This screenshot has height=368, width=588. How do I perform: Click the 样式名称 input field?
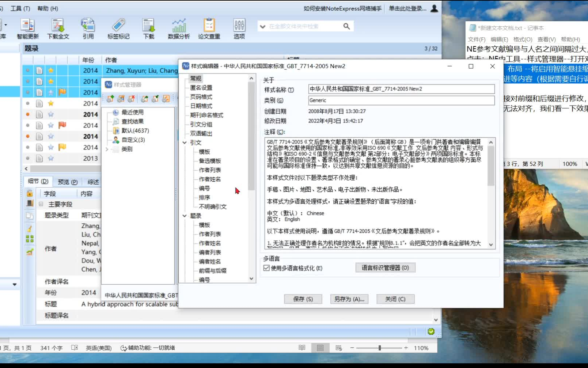click(x=401, y=89)
